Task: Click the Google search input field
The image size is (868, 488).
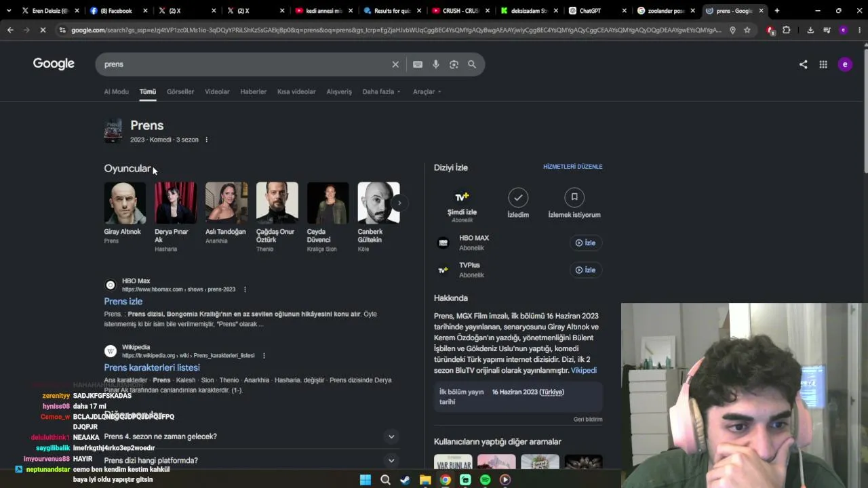Action: (244, 64)
